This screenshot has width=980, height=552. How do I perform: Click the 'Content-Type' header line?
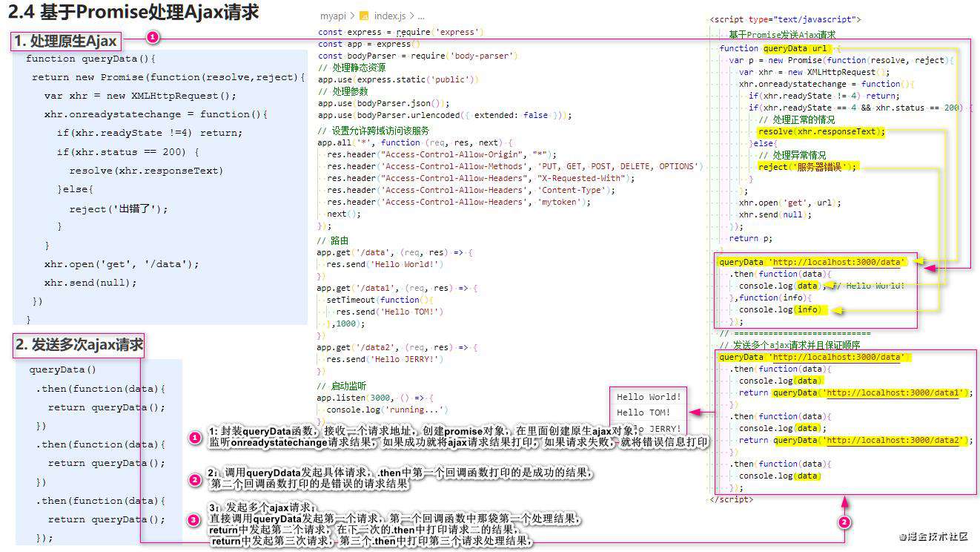(471, 190)
